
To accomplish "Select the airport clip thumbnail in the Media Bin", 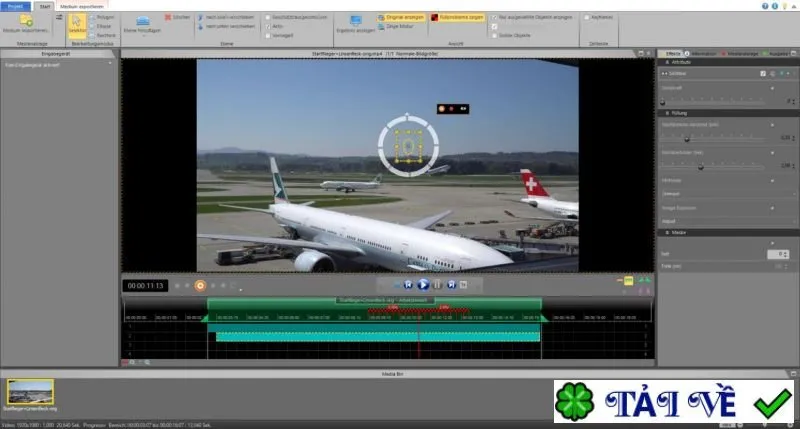I will pyautogui.click(x=30, y=392).
